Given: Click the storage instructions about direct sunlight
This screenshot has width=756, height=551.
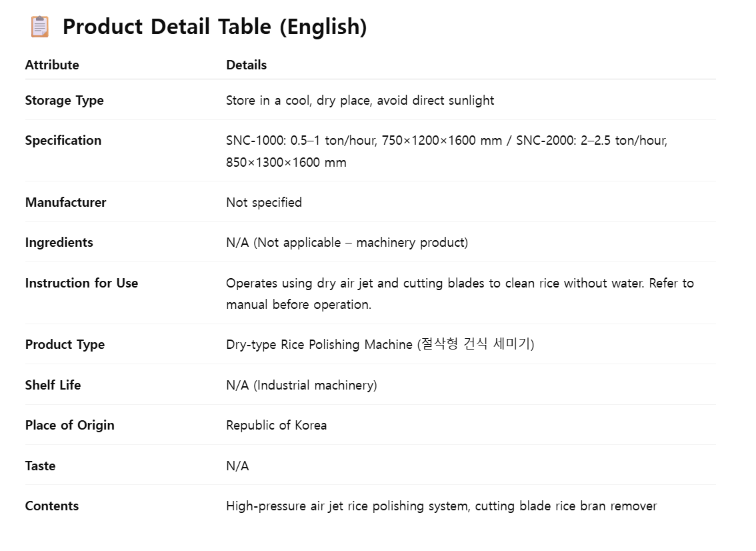Looking at the screenshot, I should click(x=360, y=100).
